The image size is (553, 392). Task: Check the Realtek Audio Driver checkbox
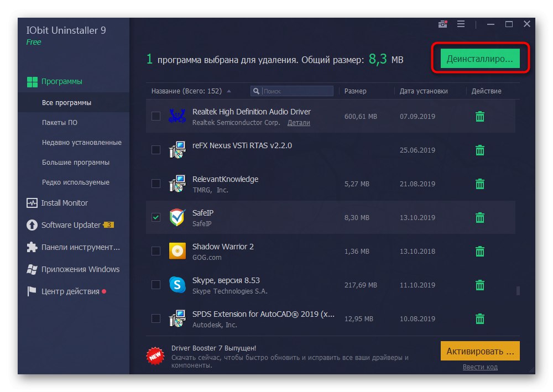coord(155,116)
